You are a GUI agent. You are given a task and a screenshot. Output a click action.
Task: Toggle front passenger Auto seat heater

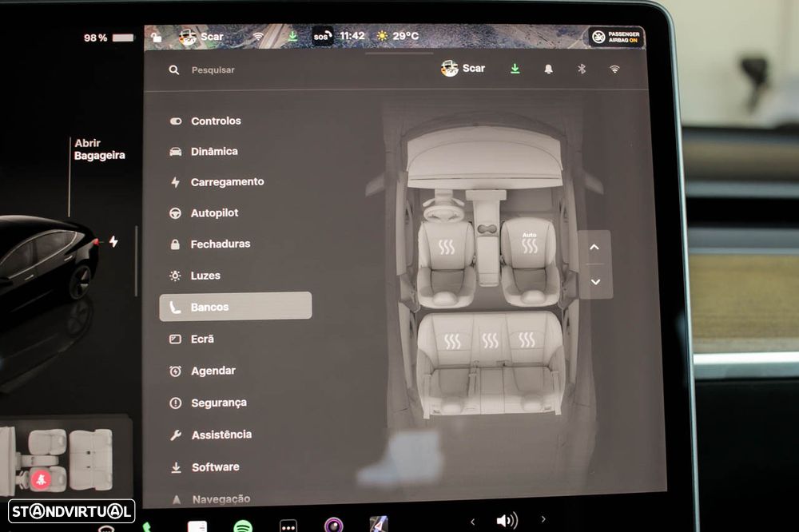(x=530, y=243)
